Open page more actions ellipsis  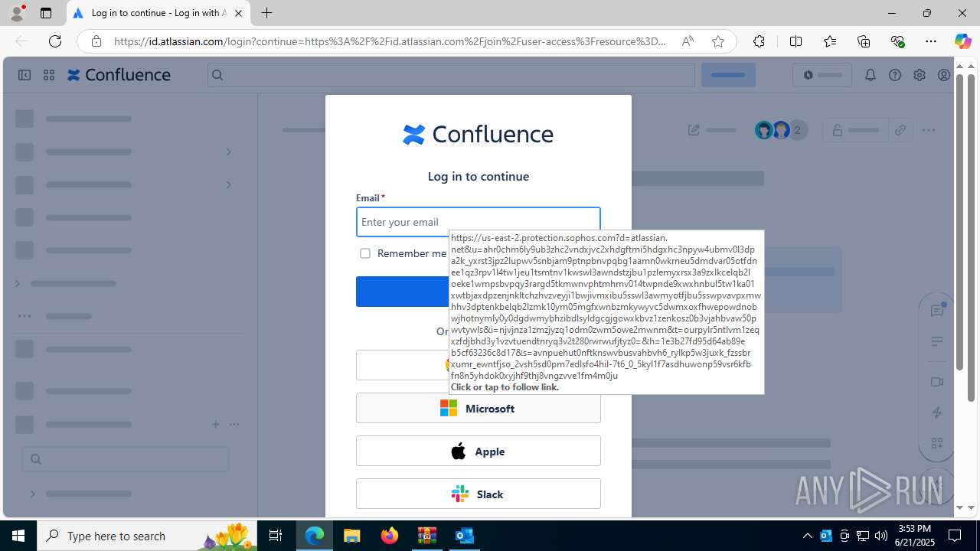pos(929,130)
